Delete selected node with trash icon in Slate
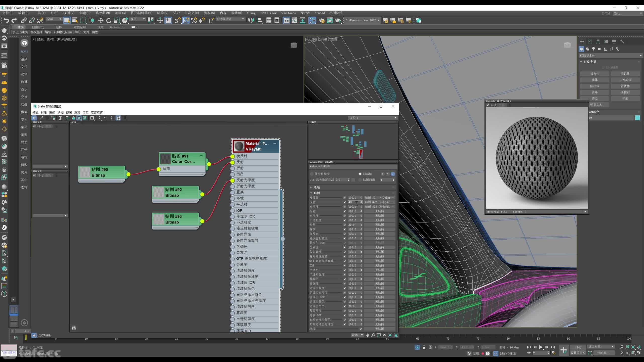 click(60, 118)
